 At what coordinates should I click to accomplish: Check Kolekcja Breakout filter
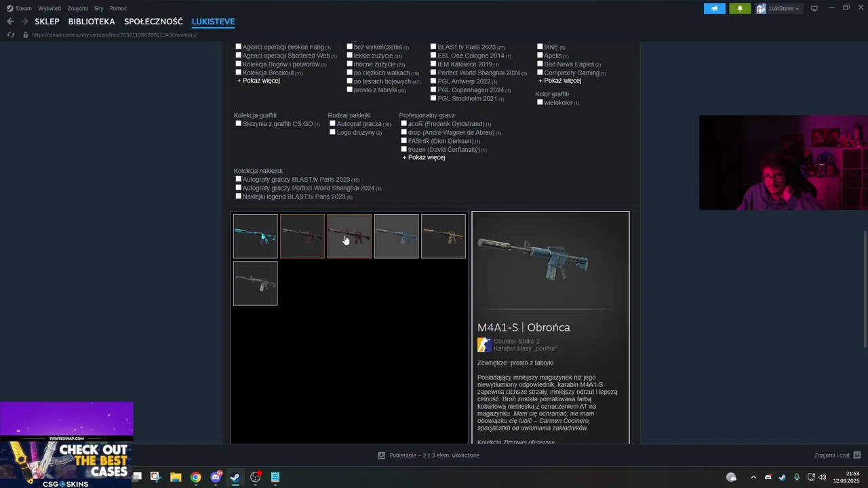238,73
